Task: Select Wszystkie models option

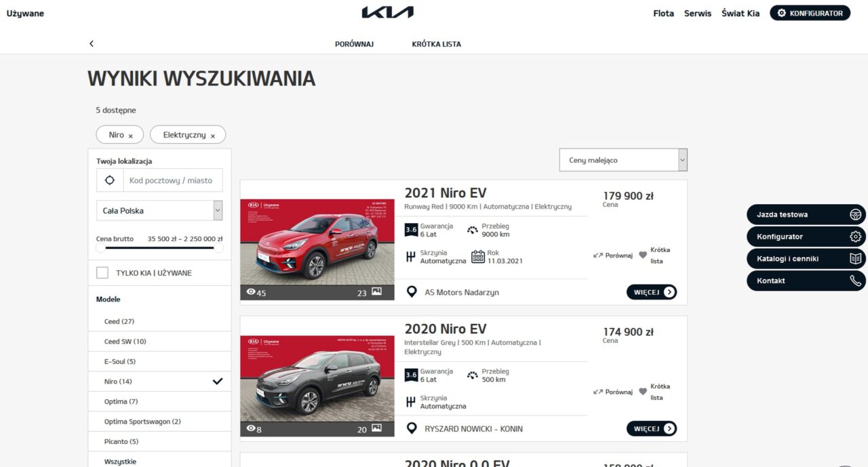Action: (x=159, y=460)
